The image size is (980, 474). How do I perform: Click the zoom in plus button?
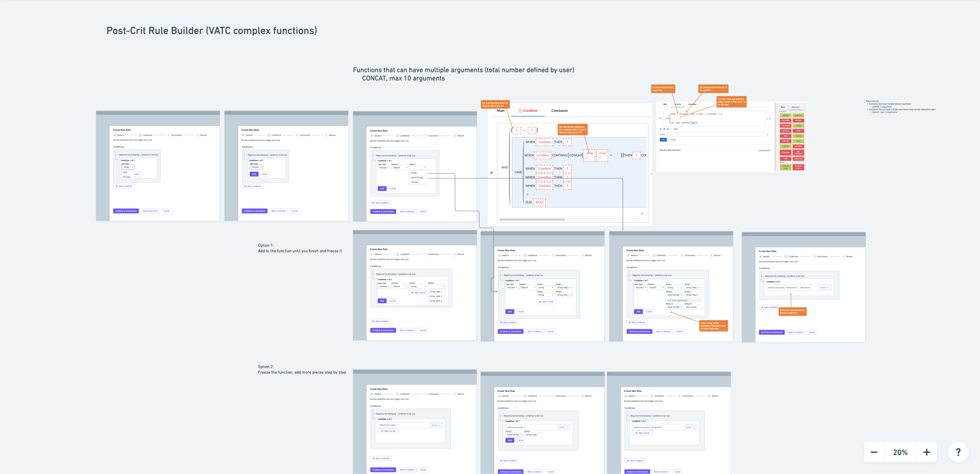926,452
